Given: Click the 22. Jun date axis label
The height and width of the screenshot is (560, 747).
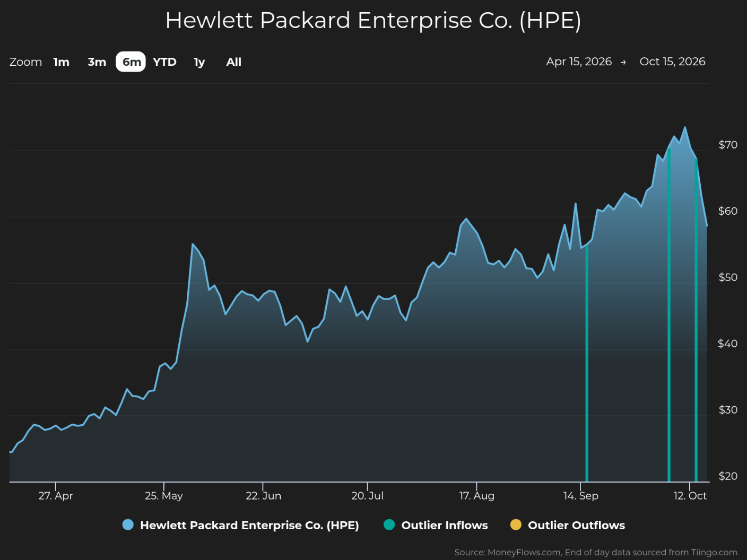Looking at the screenshot, I should 264,496.
